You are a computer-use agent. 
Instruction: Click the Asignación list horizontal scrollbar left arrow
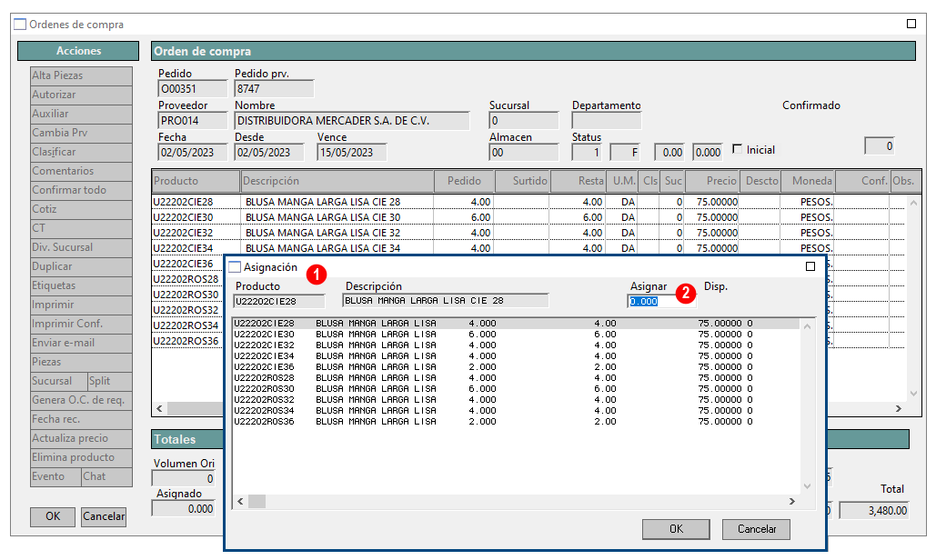pos(240,502)
